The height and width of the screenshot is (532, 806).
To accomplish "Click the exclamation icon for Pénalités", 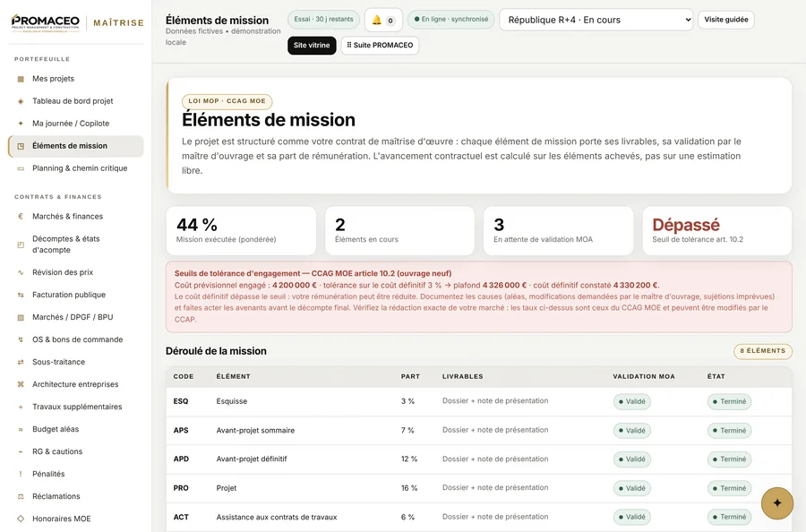I will tap(21, 474).
